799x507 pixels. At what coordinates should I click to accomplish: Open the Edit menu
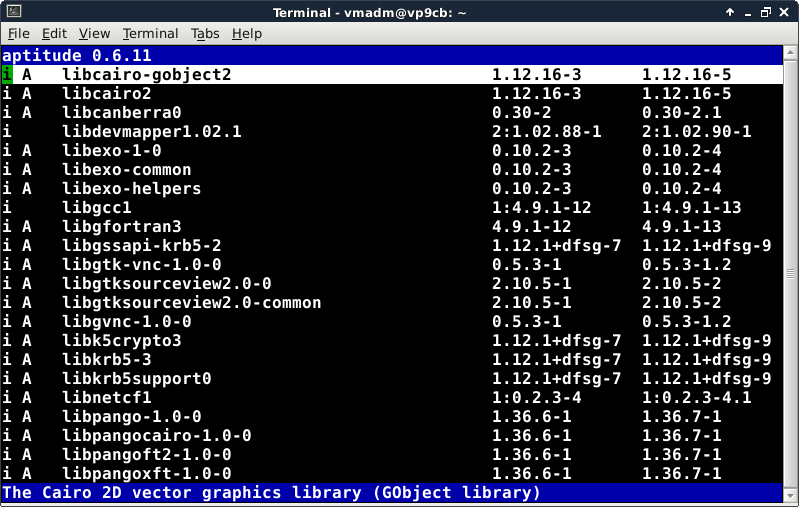(x=54, y=34)
